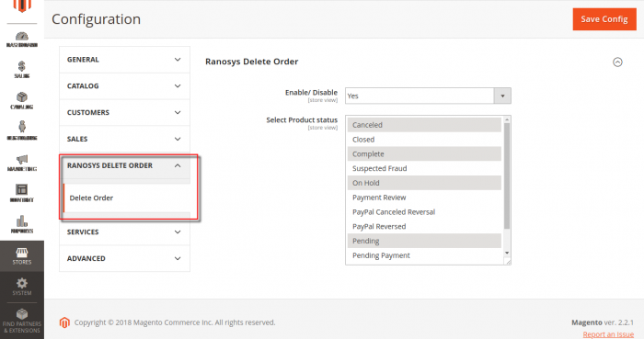
Task: Click the status list resize handle corner
Action: 508,262
